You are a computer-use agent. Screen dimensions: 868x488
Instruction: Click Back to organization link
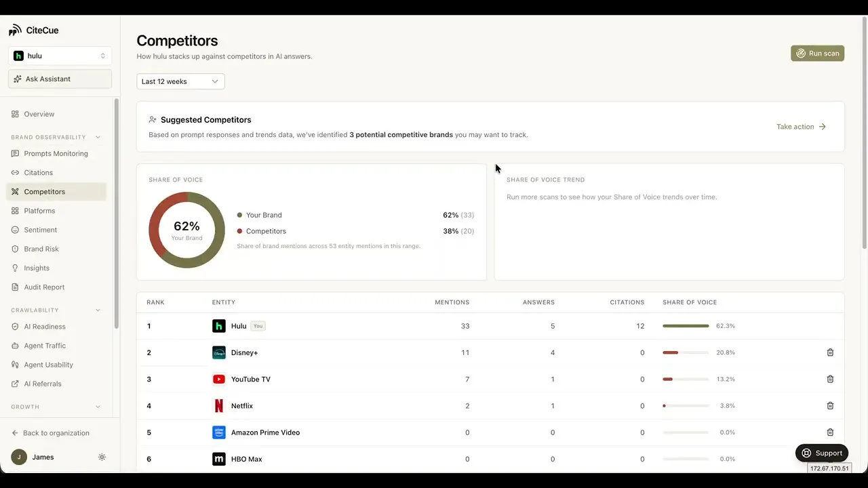click(50, 432)
